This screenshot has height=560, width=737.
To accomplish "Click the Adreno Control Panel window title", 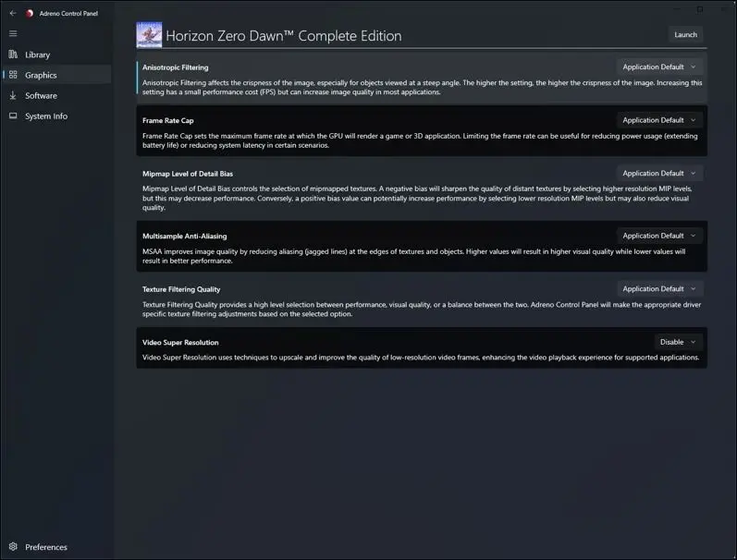I will (x=68, y=14).
